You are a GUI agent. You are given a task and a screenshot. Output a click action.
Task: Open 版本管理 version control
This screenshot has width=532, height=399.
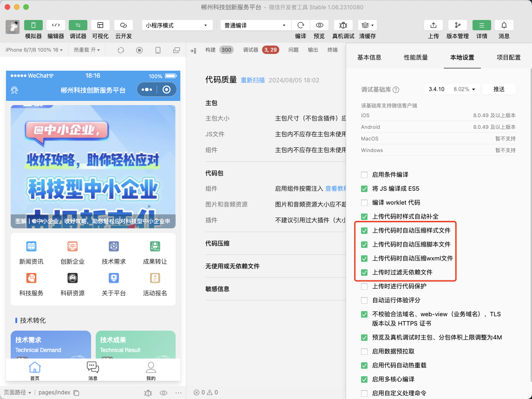pos(457,25)
